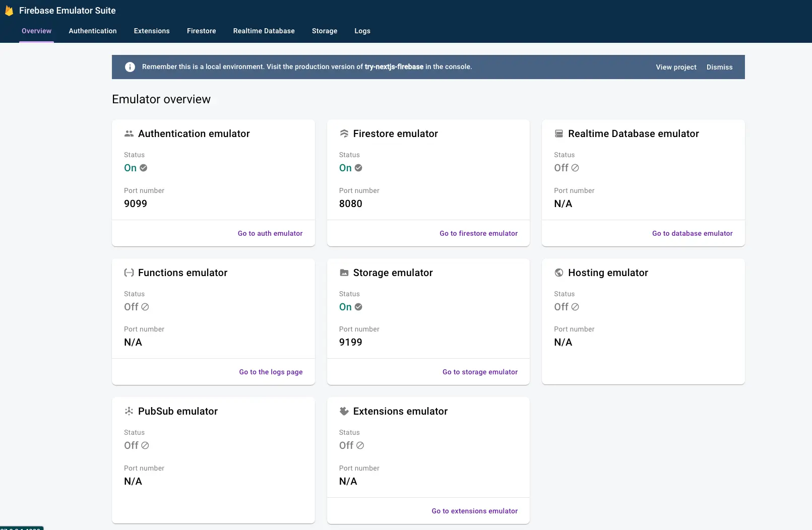Screen dimensions: 812x530
Task: Click Storage emulator On checkmark icon
Action: (x=358, y=307)
